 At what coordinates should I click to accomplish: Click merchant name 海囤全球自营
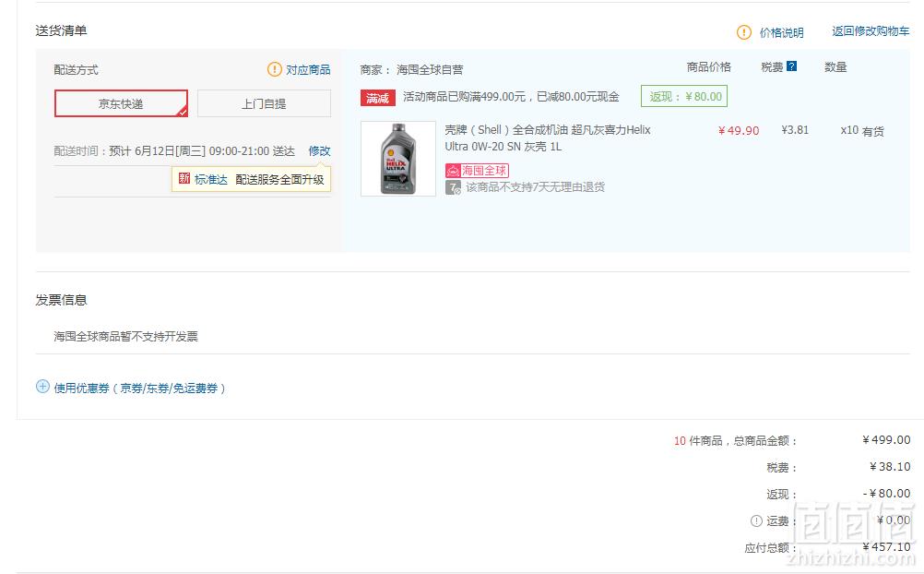point(430,69)
